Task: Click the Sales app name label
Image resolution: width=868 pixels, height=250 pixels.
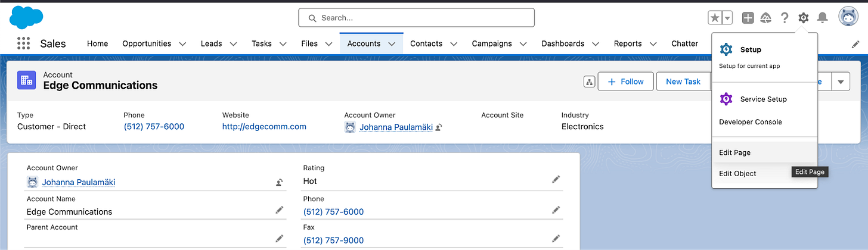Action: pos(53,43)
